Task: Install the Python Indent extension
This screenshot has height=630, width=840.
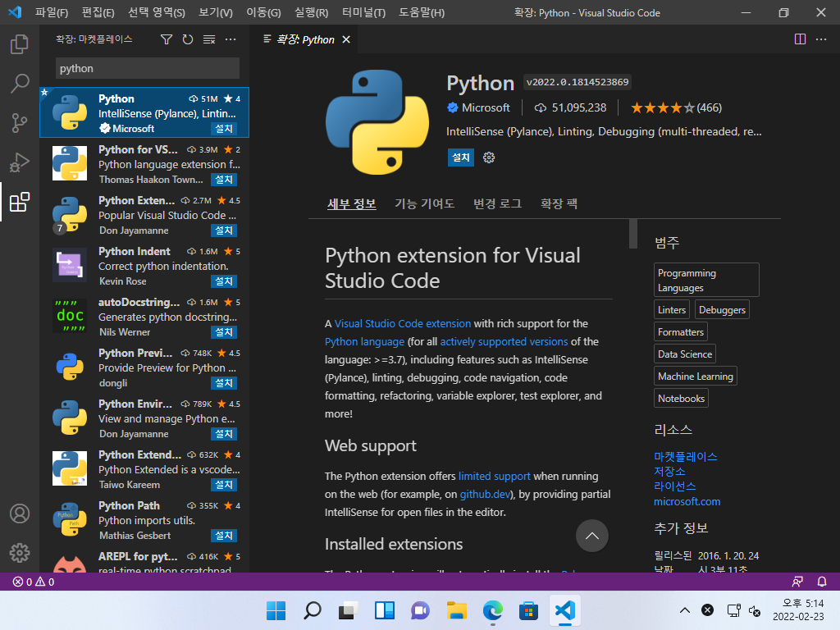Action: tap(224, 281)
